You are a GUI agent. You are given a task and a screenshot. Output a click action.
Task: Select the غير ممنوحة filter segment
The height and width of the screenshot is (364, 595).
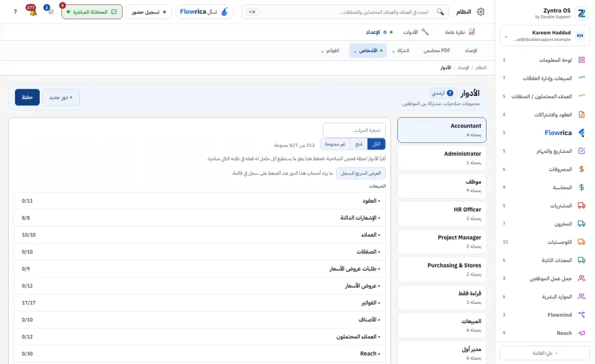pyautogui.click(x=335, y=144)
